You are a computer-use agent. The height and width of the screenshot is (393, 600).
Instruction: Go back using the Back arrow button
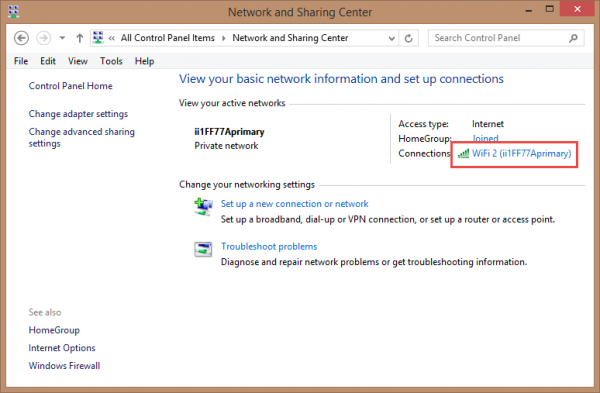click(21, 38)
